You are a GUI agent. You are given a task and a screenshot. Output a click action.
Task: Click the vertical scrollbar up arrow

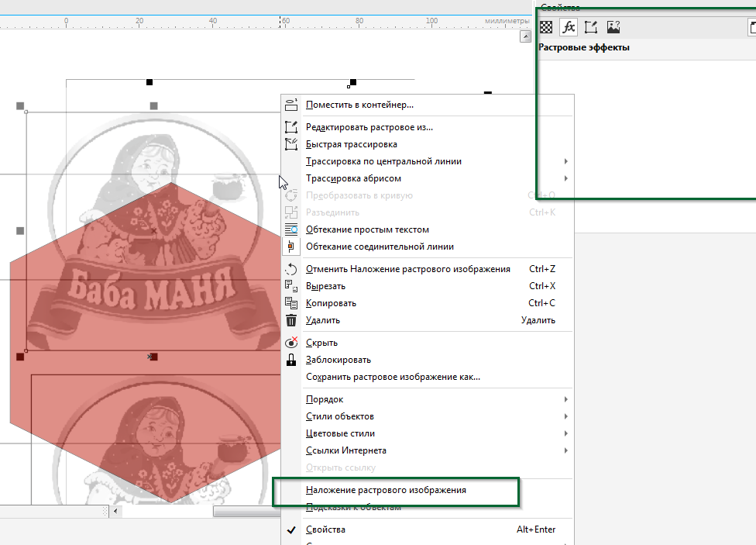[x=525, y=36]
